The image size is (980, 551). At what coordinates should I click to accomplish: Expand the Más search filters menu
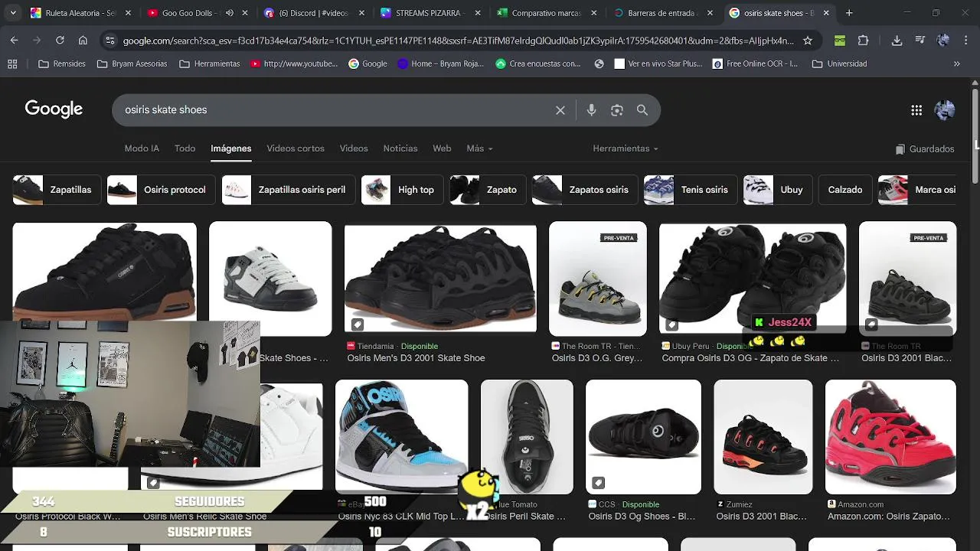(x=479, y=148)
